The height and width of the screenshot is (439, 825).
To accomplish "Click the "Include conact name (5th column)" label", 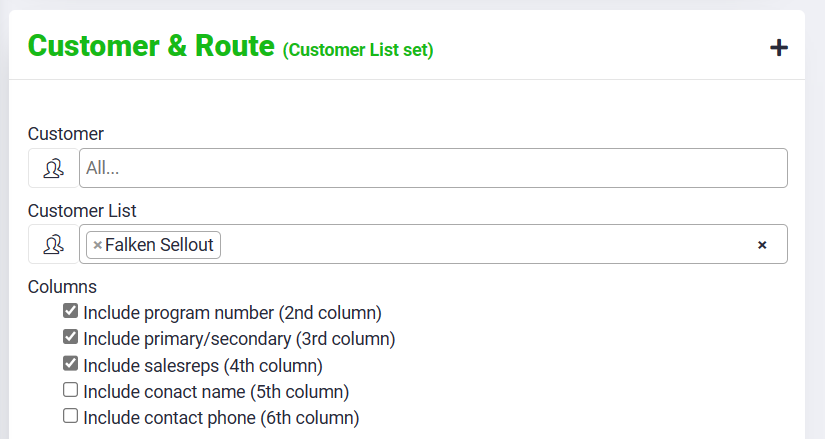I will pos(216,391).
